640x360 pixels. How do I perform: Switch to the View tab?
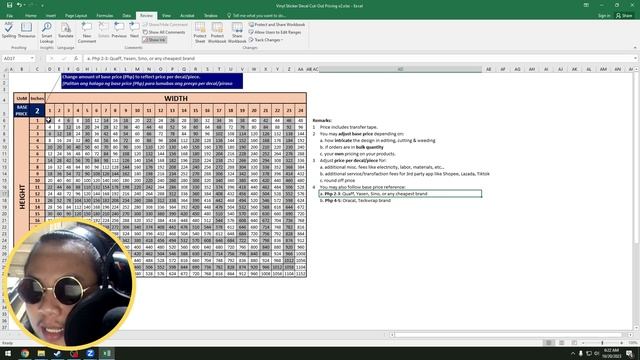(167, 16)
